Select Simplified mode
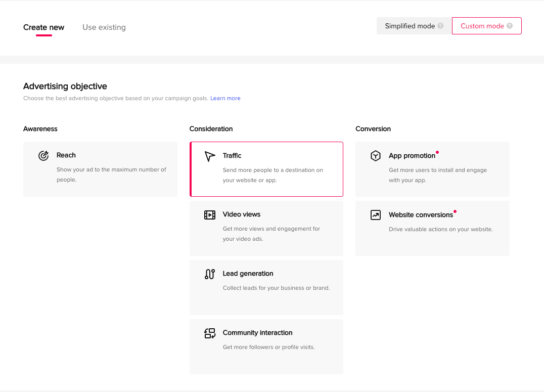The image size is (544, 392). [414, 26]
